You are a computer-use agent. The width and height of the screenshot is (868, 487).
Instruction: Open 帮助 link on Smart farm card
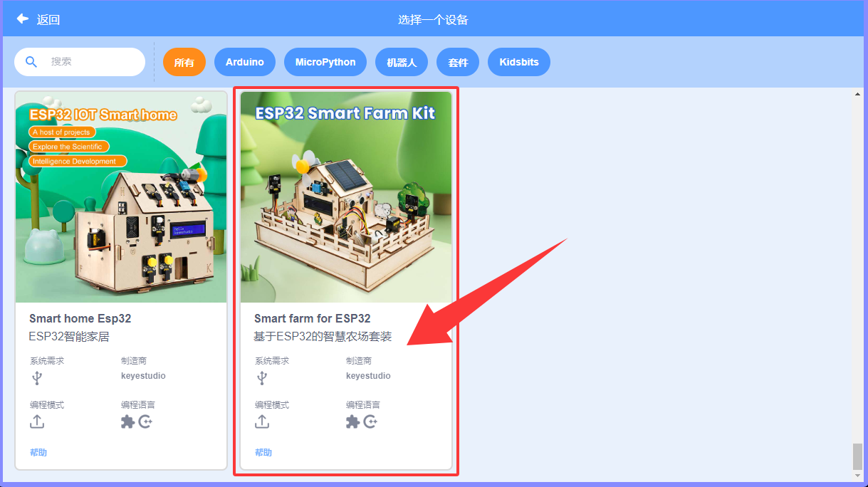tap(263, 452)
